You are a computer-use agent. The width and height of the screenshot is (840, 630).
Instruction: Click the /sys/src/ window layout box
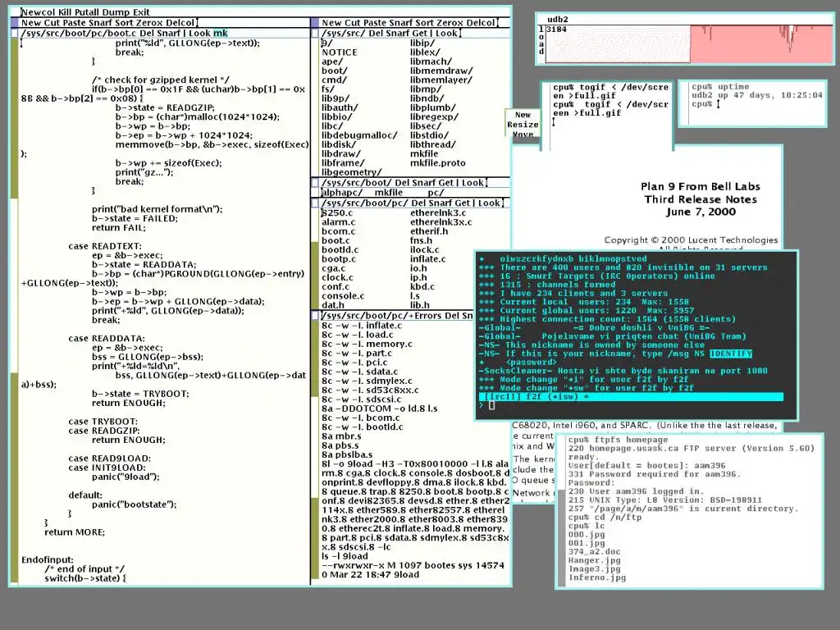point(316,33)
